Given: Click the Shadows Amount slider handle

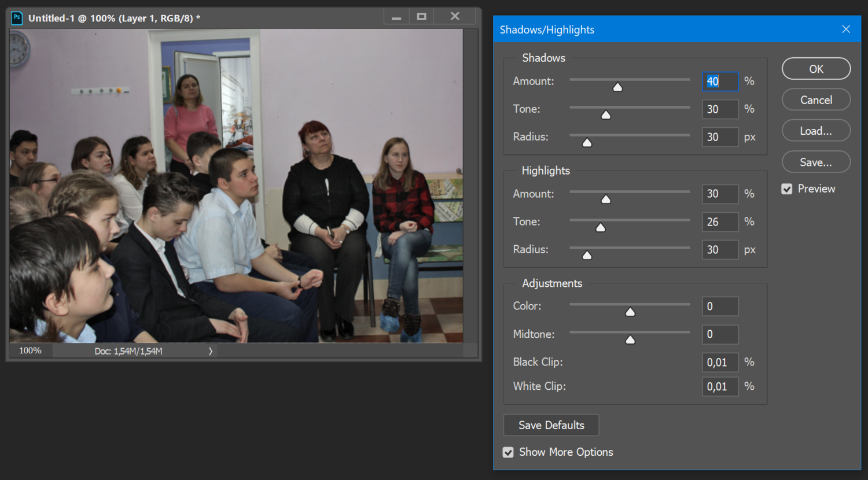Looking at the screenshot, I should [x=617, y=87].
